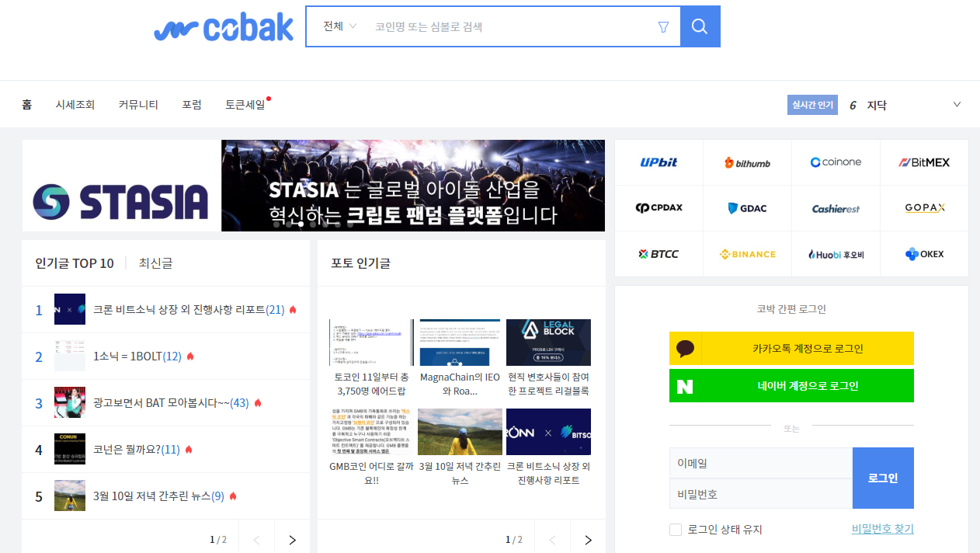This screenshot has width=980, height=553.
Task: Open the search filter funnel icon
Action: [663, 27]
